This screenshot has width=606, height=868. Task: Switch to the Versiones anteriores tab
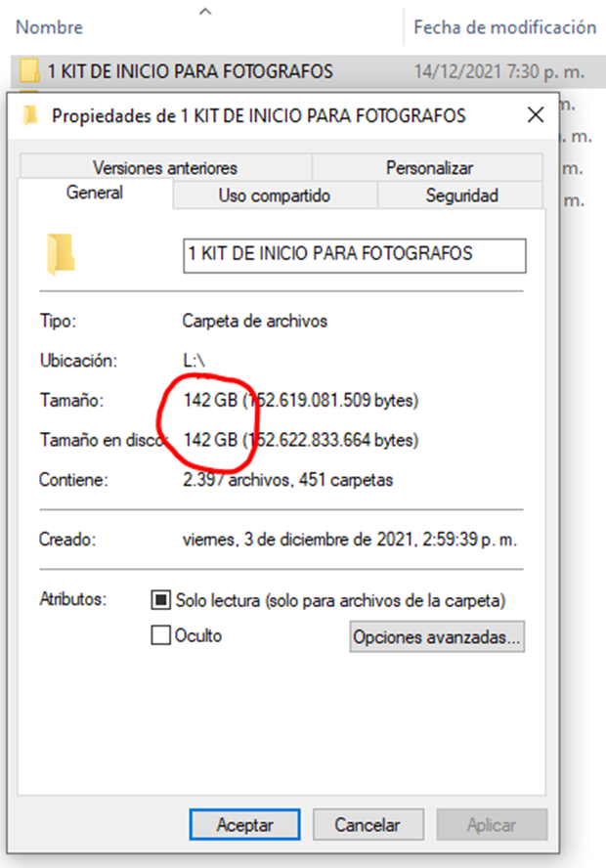(165, 167)
